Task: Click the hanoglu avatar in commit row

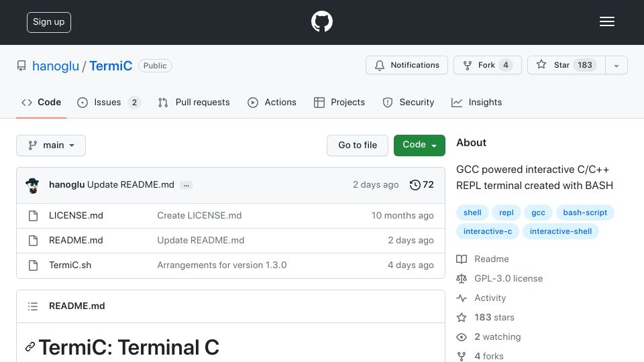Action: (x=32, y=186)
